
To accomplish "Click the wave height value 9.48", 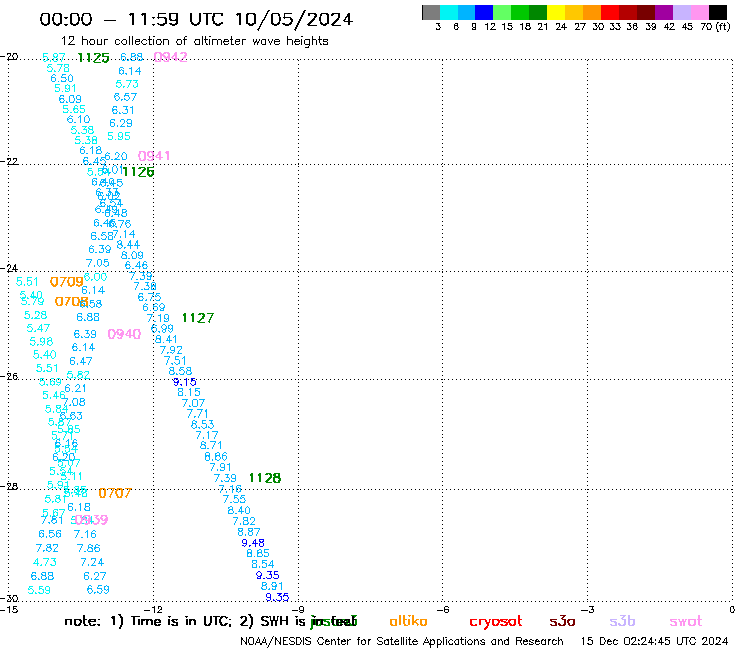I will [253, 543].
